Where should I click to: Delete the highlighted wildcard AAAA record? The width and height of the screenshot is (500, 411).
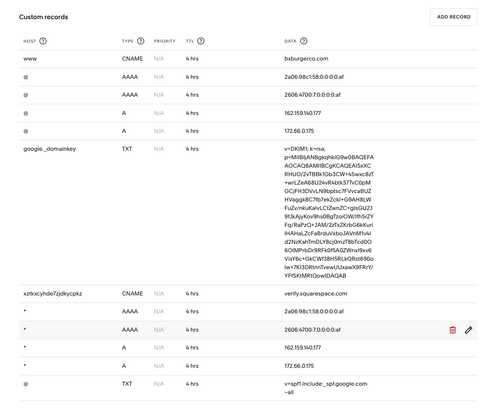coord(452,330)
